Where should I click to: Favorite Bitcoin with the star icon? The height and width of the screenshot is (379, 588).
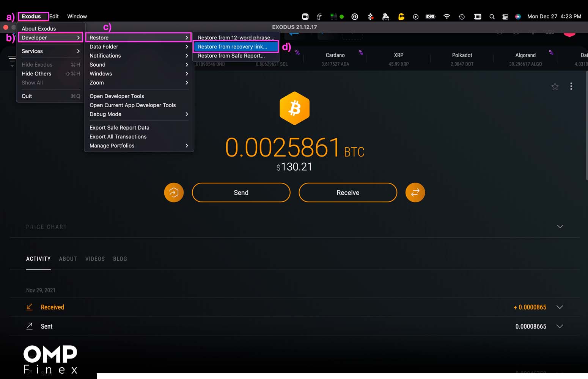point(555,86)
